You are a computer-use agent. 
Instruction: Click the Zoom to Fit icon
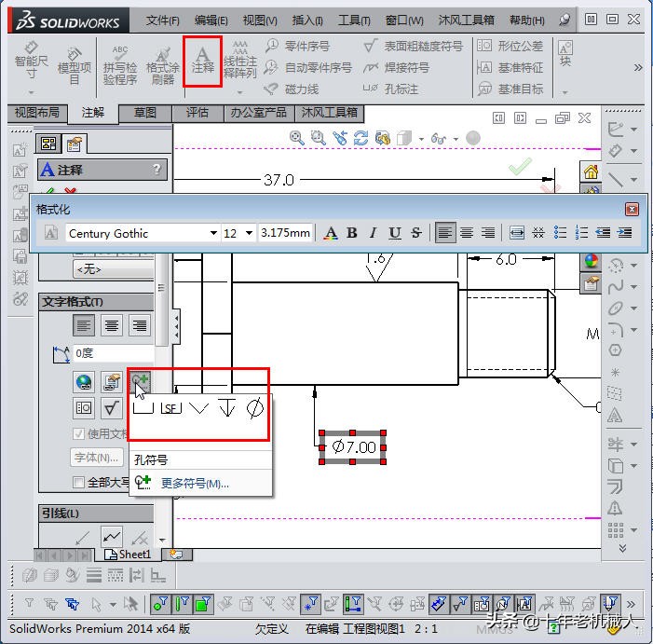coord(296,138)
